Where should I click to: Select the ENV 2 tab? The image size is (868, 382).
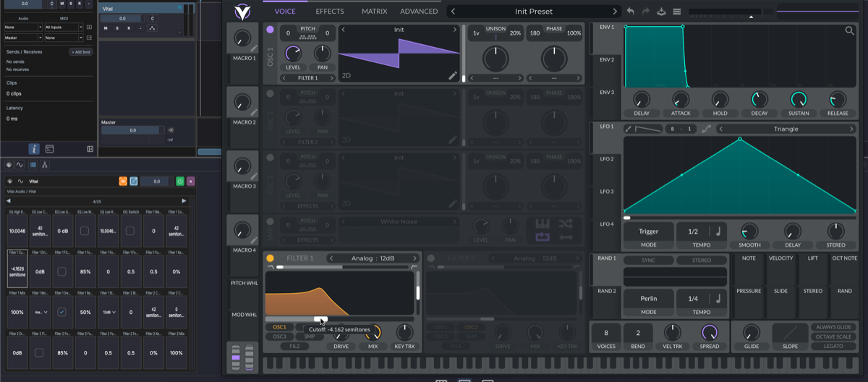[606, 59]
